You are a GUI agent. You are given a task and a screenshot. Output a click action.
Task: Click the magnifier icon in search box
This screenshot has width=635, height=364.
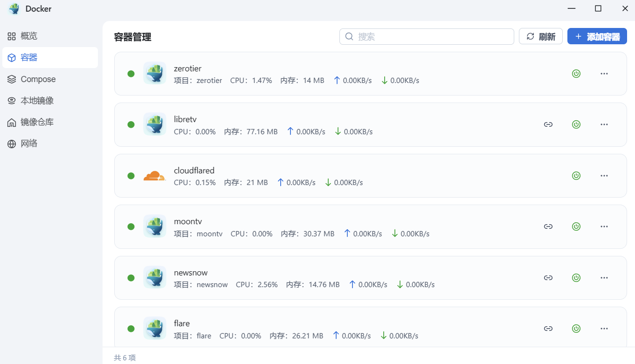click(x=349, y=36)
